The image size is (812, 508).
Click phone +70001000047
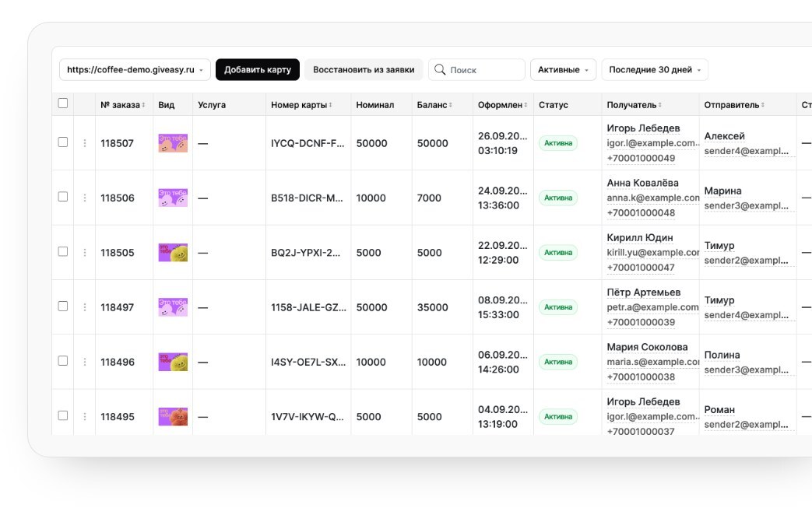point(641,268)
